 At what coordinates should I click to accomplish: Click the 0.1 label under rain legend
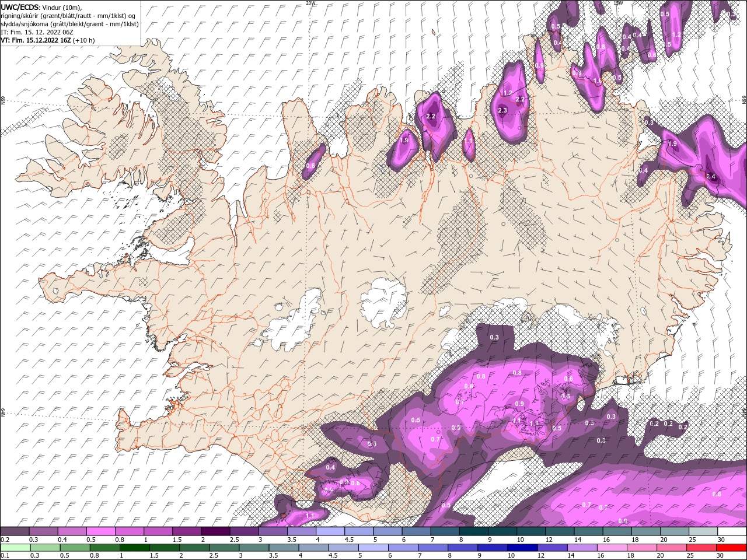click(5, 556)
